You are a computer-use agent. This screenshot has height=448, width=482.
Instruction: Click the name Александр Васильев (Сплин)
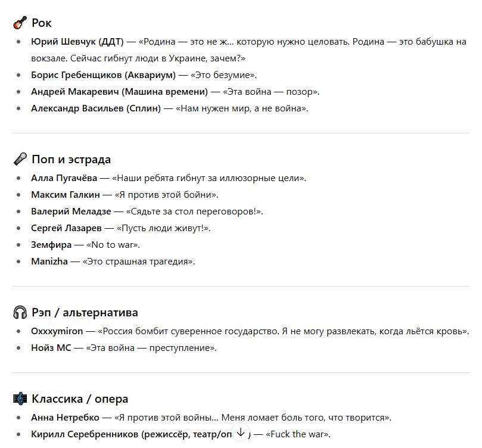point(96,108)
